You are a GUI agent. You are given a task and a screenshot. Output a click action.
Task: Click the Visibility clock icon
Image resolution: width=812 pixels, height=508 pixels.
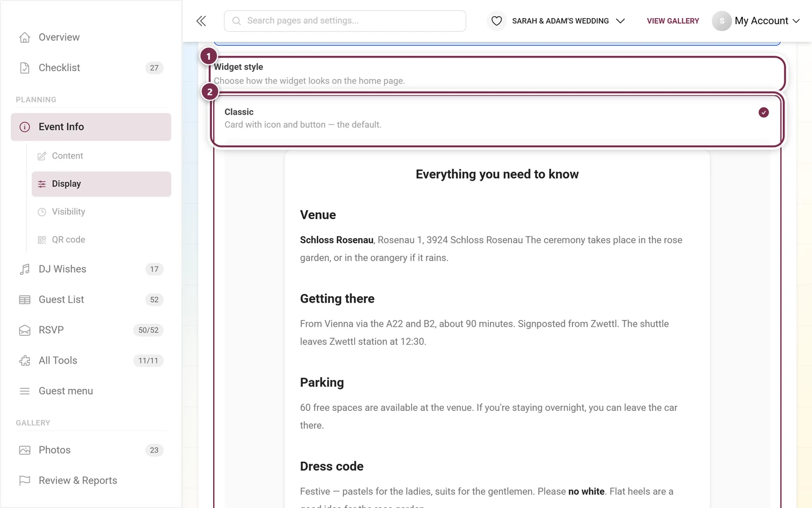pos(42,212)
